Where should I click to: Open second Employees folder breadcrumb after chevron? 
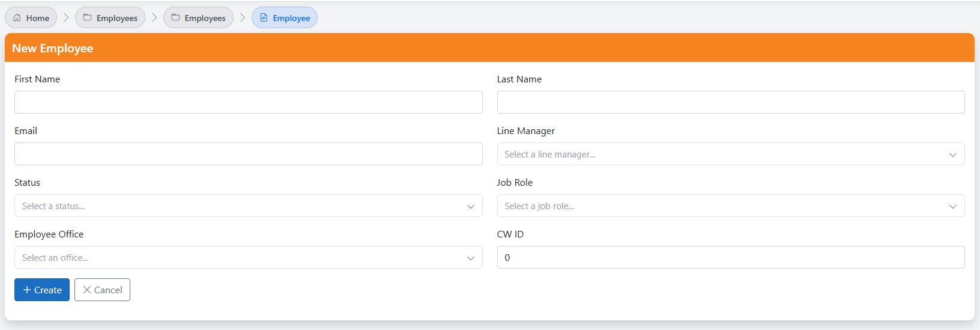198,18
